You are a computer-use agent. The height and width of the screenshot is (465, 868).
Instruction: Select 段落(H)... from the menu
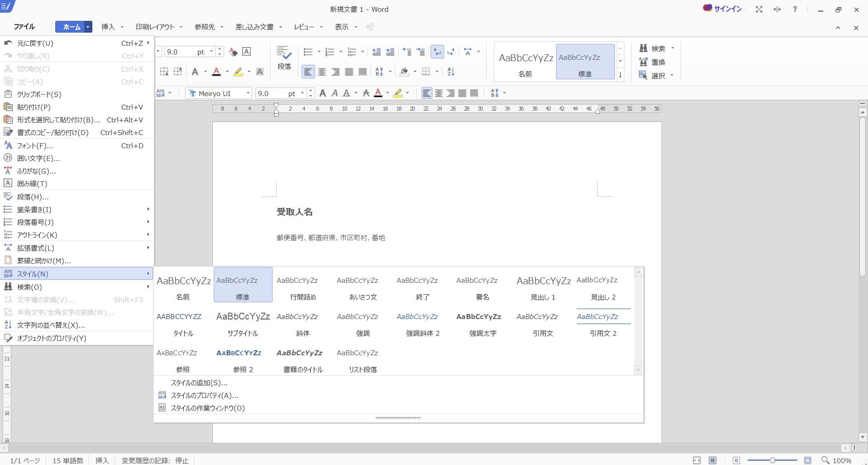tap(33, 197)
